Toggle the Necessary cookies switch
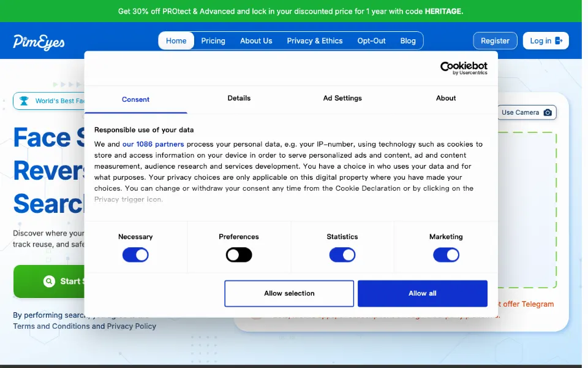The width and height of the screenshot is (588, 368). pos(135,255)
